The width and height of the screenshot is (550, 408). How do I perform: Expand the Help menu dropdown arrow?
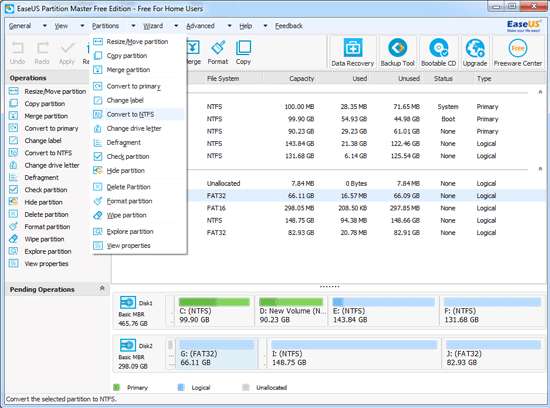pos(265,26)
